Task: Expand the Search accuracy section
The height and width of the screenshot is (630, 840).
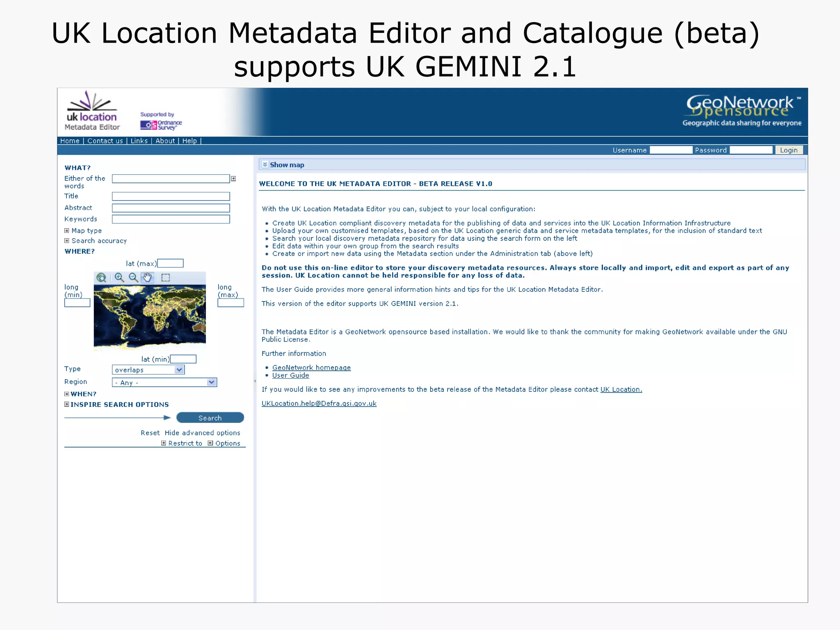Action: [67, 241]
